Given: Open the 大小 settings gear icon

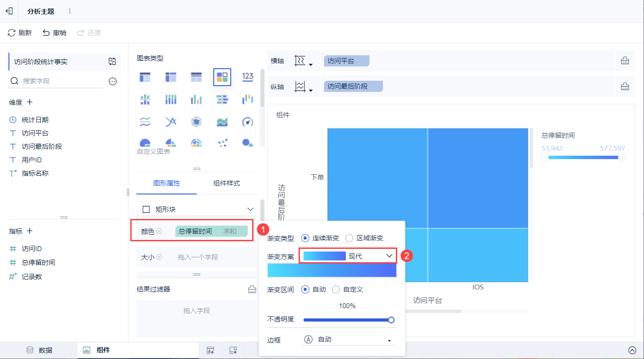Looking at the screenshot, I should point(159,257).
